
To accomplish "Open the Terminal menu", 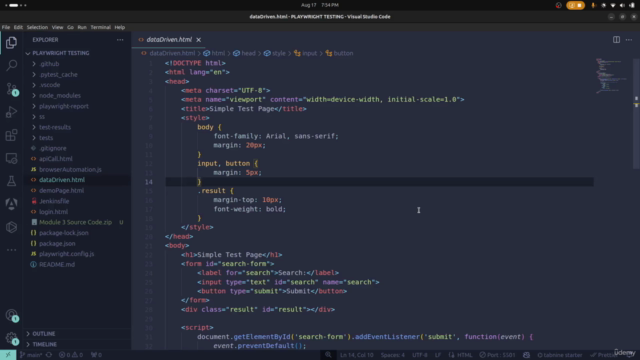I will pos(100,27).
